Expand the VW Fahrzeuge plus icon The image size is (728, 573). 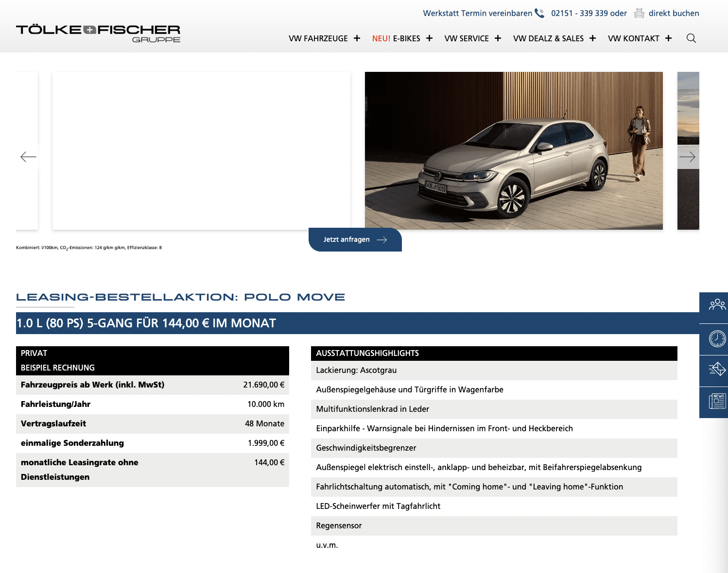(x=357, y=38)
